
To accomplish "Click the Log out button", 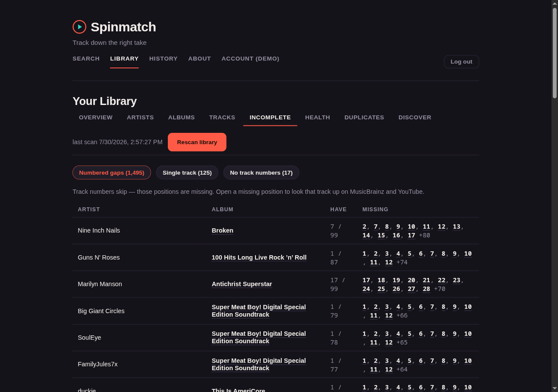I will click(x=461, y=62).
